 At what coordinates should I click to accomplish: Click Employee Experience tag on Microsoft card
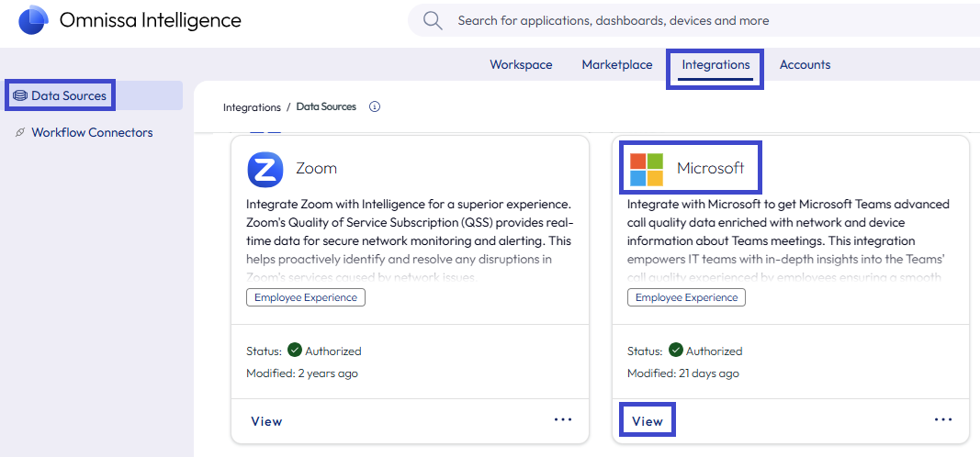point(686,298)
